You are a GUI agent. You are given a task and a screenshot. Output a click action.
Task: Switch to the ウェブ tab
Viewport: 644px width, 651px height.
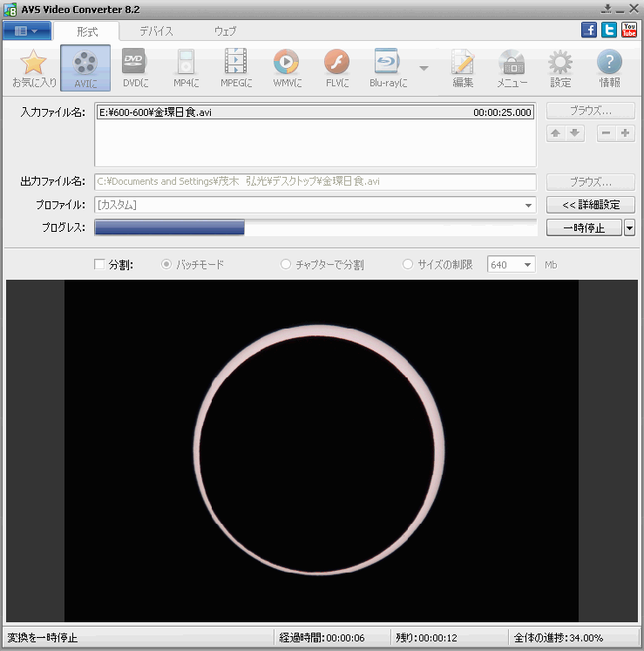225,31
